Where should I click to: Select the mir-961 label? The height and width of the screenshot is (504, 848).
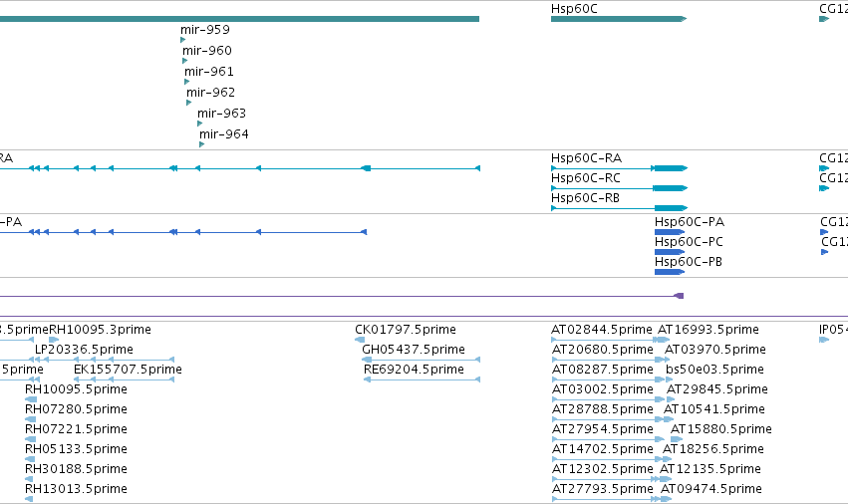[x=208, y=72]
